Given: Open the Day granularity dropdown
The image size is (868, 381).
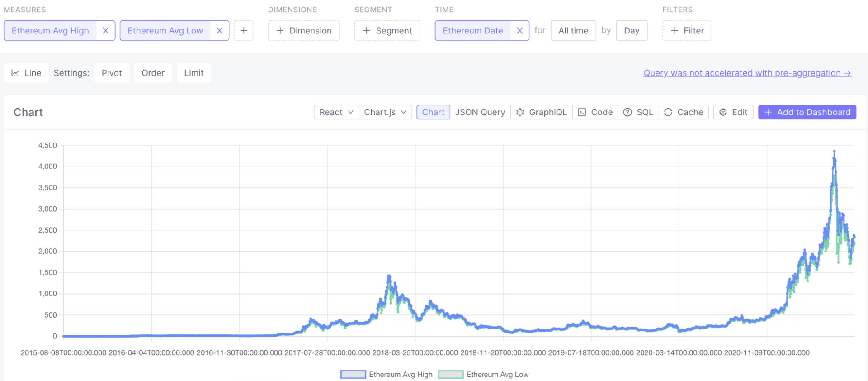Looking at the screenshot, I should tap(631, 31).
